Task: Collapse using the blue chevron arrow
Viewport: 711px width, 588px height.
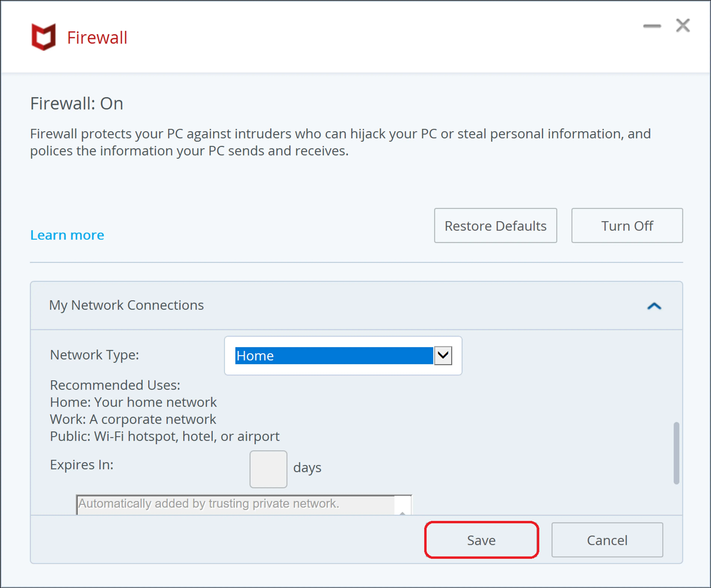Action: (654, 306)
